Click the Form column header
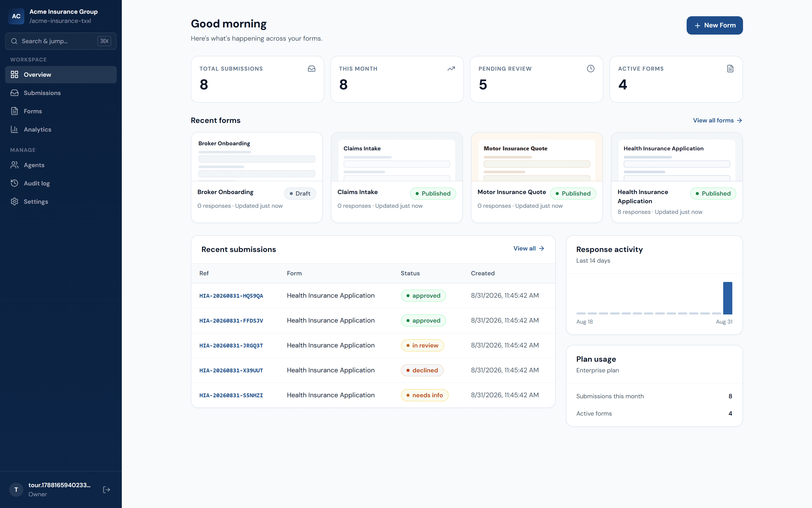This screenshot has height=508, width=812. [x=294, y=273]
